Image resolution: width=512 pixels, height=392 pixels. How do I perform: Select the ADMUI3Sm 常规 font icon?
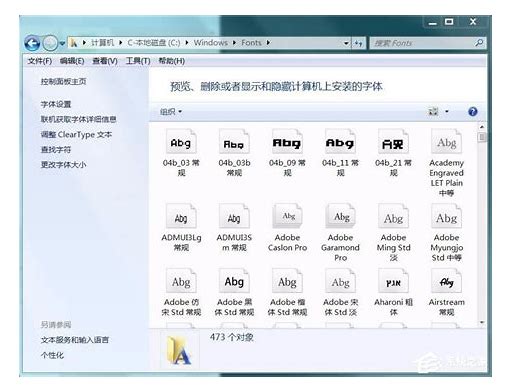coord(234,216)
